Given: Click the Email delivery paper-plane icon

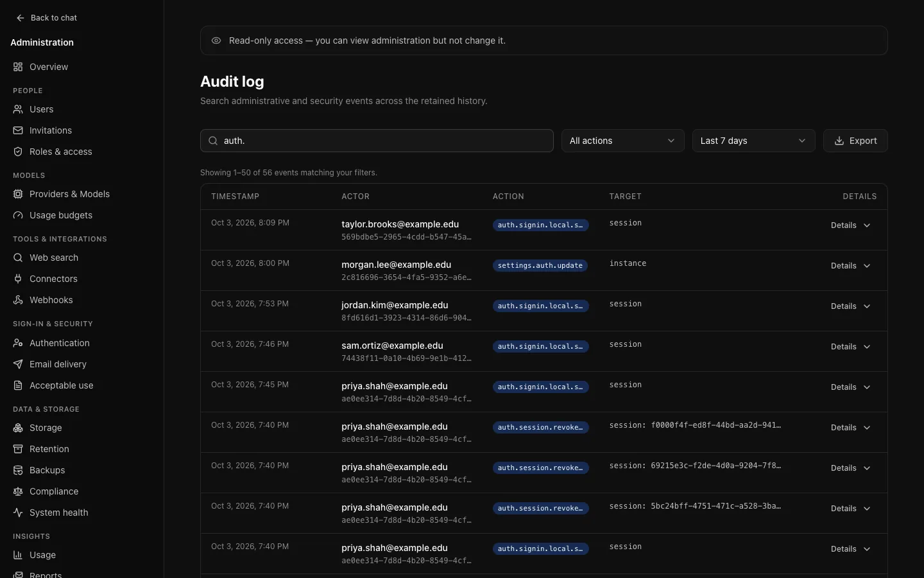Looking at the screenshot, I should (x=18, y=364).
